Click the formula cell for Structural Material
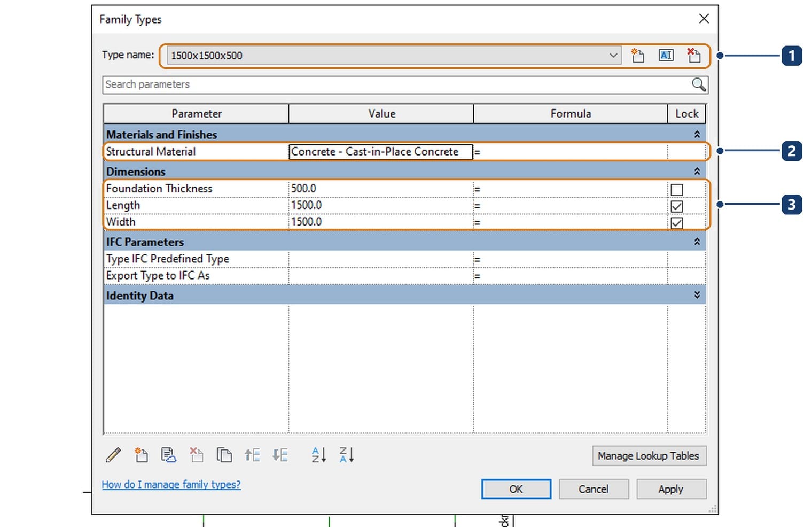Screen dimensions: 812x527 [x=570, y=152]
